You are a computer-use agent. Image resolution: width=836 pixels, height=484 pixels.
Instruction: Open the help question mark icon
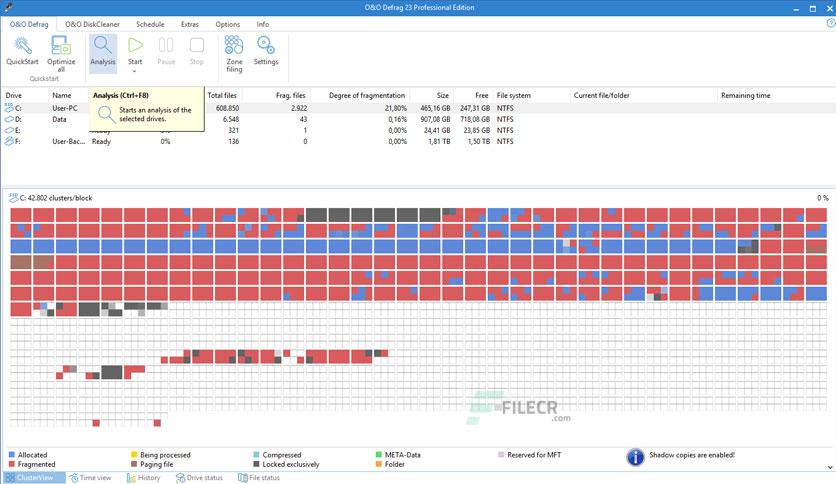pos(831,23)
